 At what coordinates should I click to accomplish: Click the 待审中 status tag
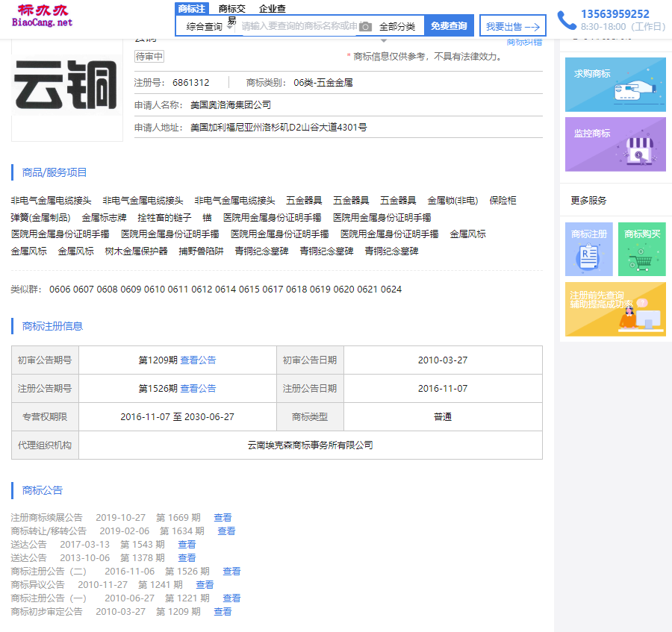pos(149,56)
